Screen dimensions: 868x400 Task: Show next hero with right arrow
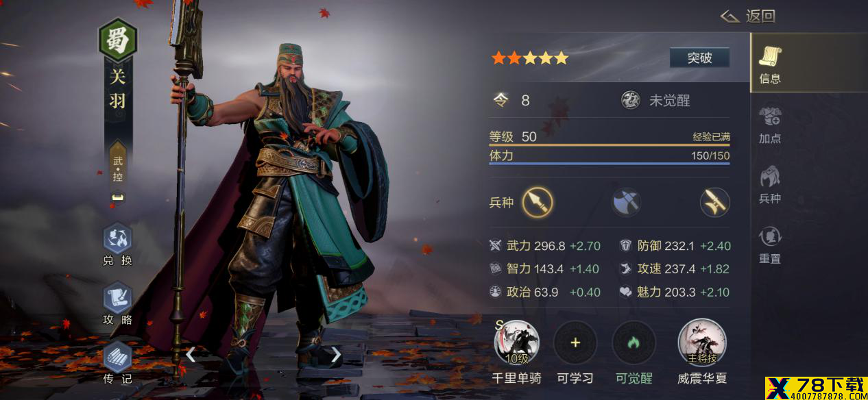336,354
